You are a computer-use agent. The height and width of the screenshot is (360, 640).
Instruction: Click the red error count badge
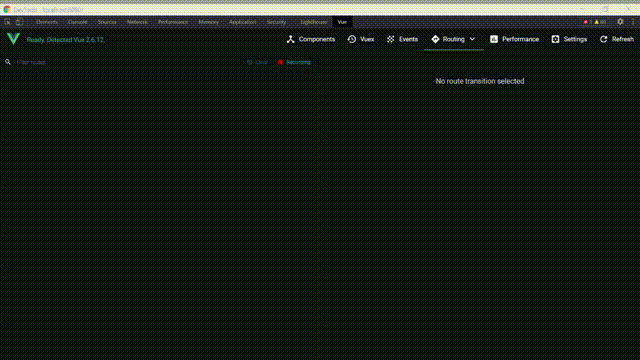click(x=587, y=22)
